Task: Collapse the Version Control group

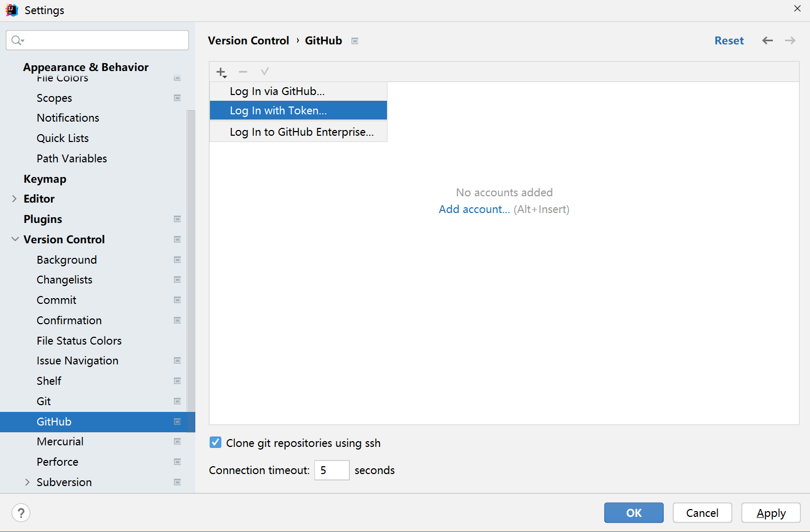Action: 15,239
